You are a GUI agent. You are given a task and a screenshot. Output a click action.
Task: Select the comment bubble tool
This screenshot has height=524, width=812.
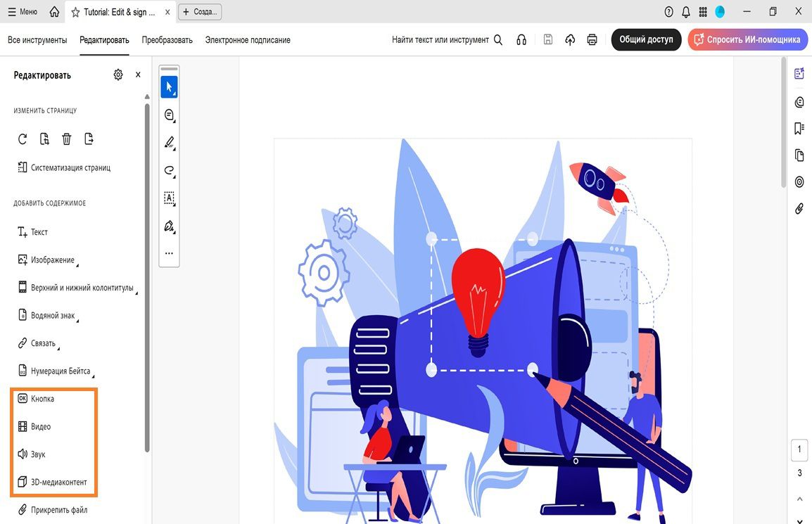click(x=170, y=115)
